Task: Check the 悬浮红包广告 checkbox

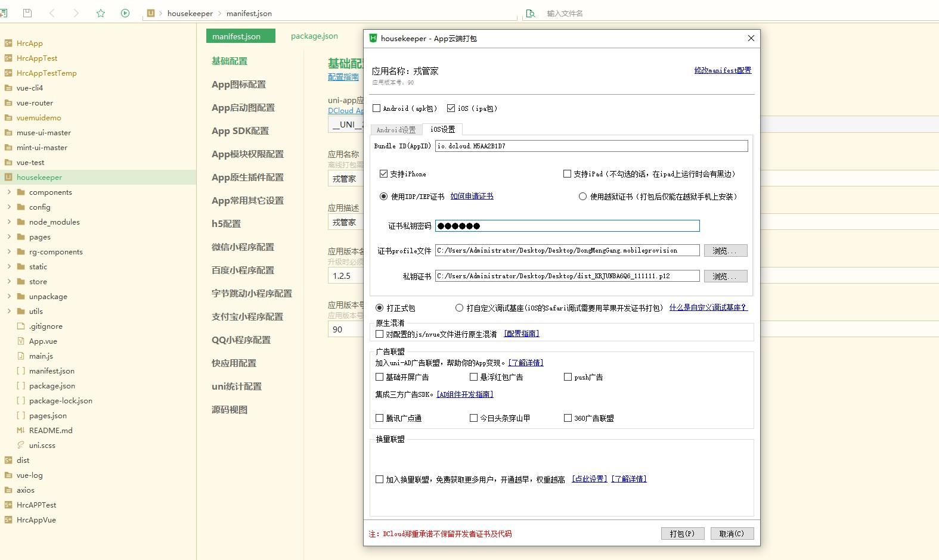Action: (x=473, y=377)
